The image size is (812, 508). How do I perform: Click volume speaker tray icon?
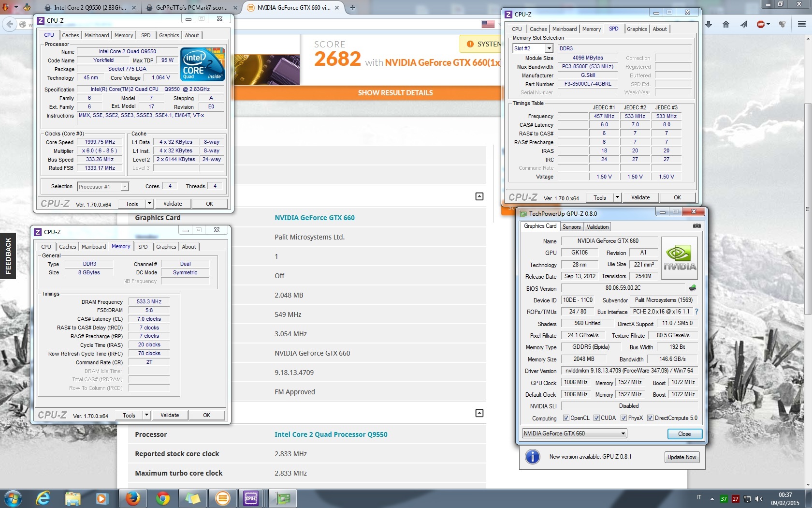(x=758, y=499)
